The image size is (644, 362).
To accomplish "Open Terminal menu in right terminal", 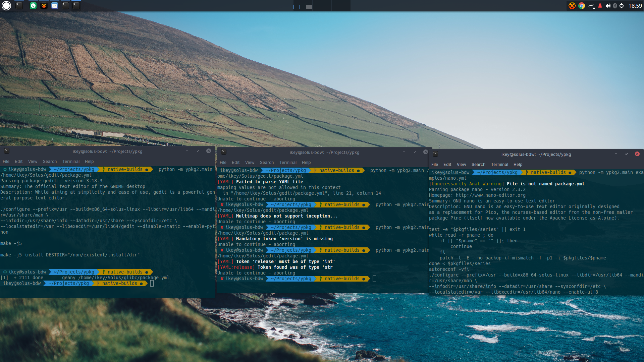I will (x=499, y=165).
